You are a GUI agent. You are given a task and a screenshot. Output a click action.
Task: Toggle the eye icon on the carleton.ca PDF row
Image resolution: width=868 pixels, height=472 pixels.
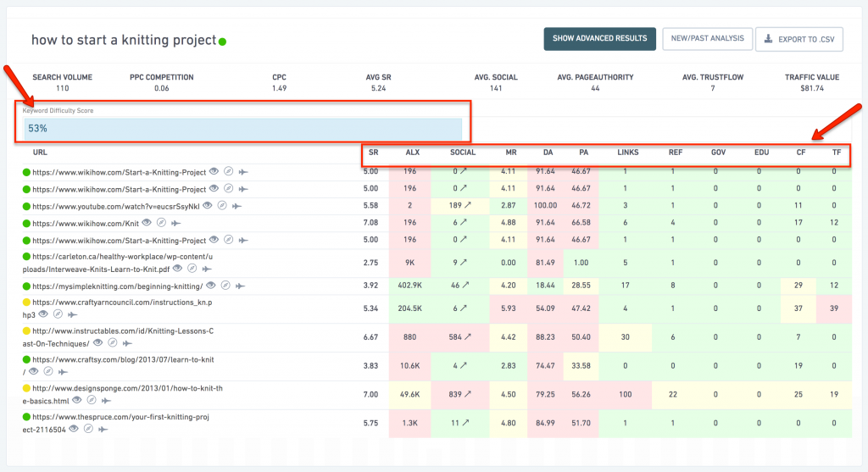click(x=177, y=269)
